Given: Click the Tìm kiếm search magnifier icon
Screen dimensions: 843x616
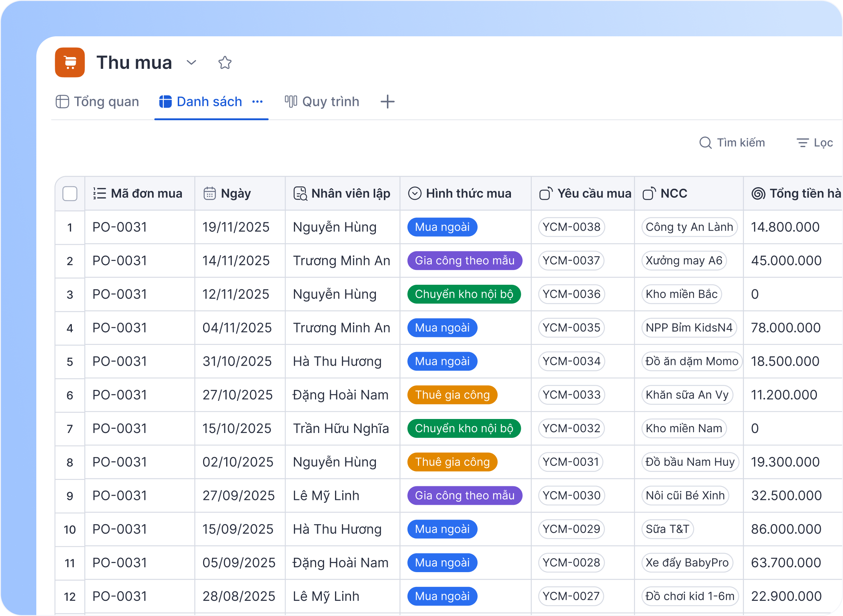Looking at the screenshot, I should 705,143.
